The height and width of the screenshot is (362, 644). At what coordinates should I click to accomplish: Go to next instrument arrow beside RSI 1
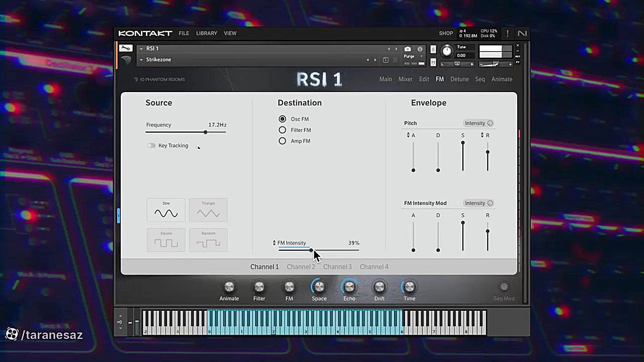pos(396,49)
